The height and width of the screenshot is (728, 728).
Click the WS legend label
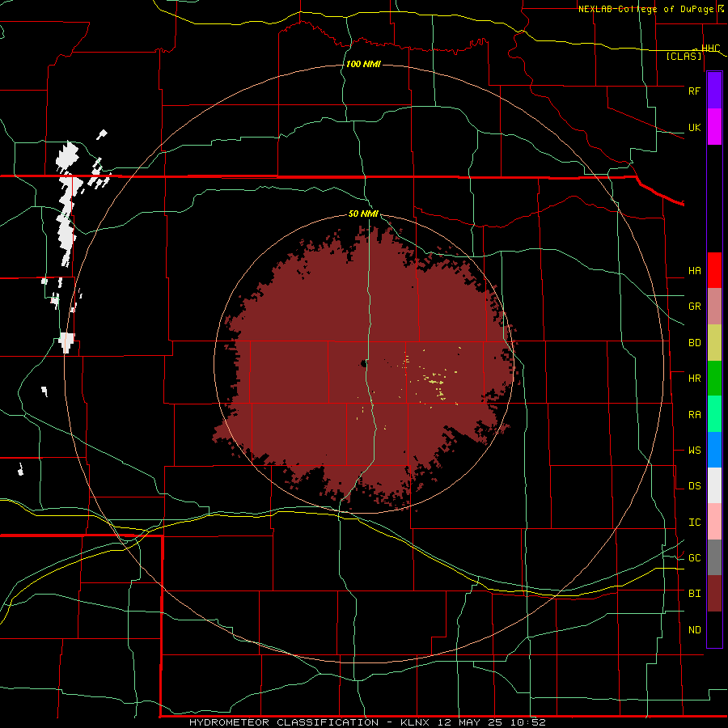point(694,451)
